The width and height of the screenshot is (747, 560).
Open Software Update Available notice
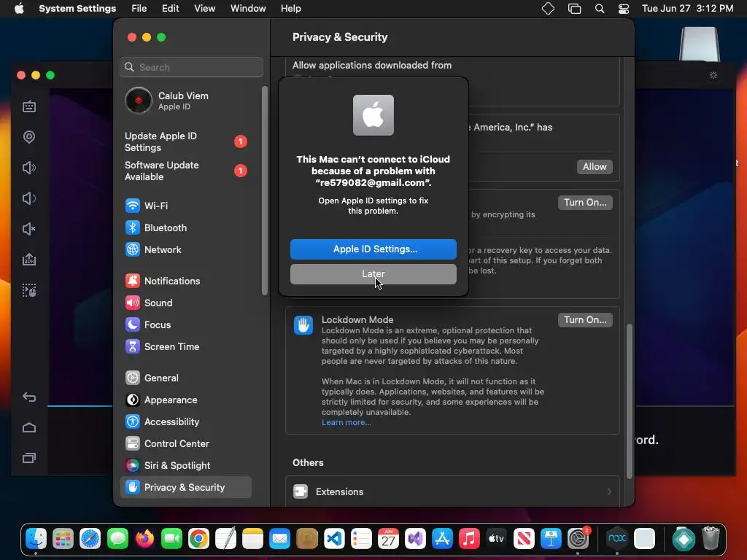[x=186, y=171]
